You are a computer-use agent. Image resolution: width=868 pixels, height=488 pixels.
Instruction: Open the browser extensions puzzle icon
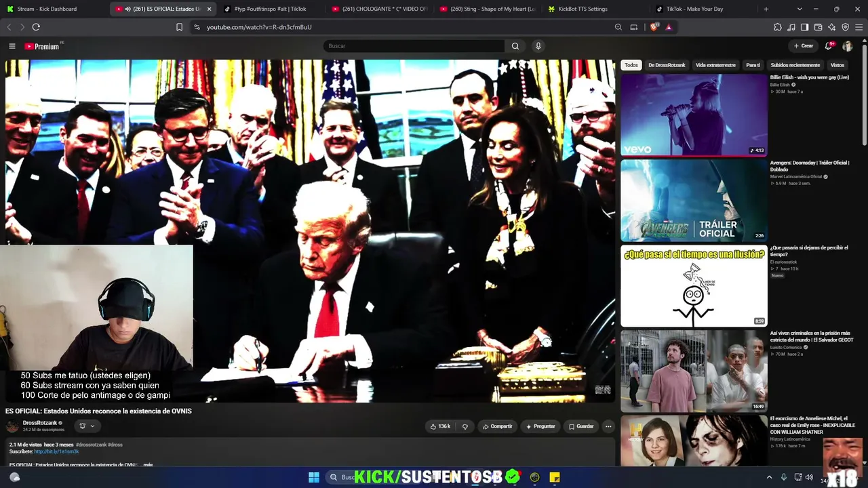[778, 27]
